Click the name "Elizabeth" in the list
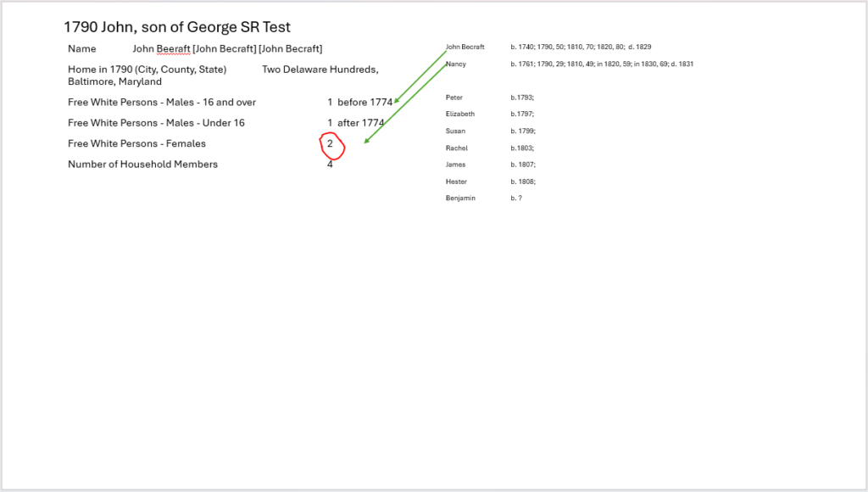This screenshot has height=492, width=868. (460, 114)
